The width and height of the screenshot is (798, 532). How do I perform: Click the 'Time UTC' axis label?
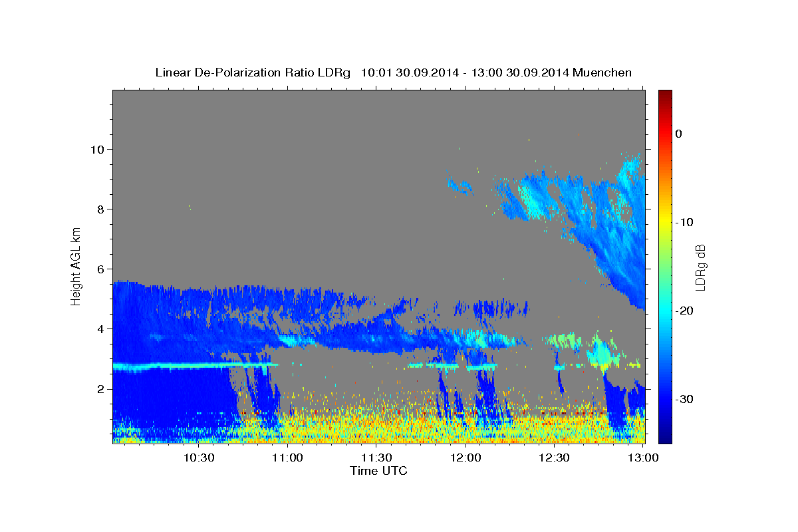pyautogui.click(x=378, y=471)
